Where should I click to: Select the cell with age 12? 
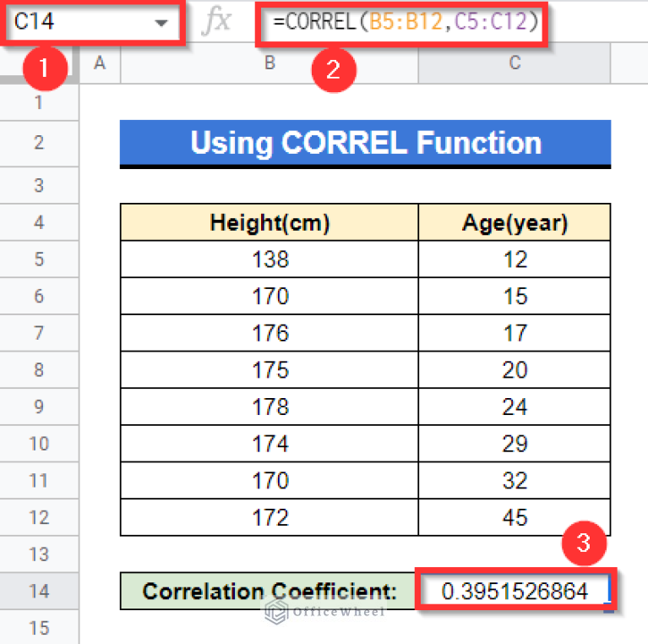click(x=515, y=259)
